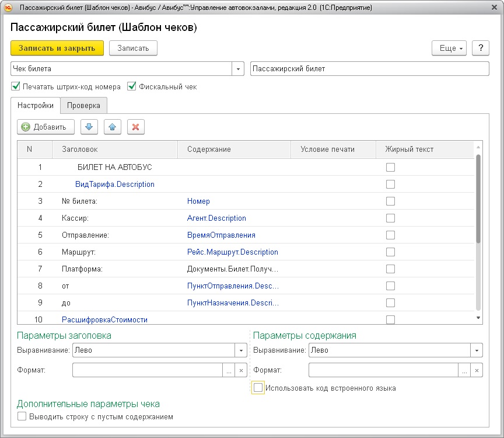Click the Добавить button

click(45, 127)
